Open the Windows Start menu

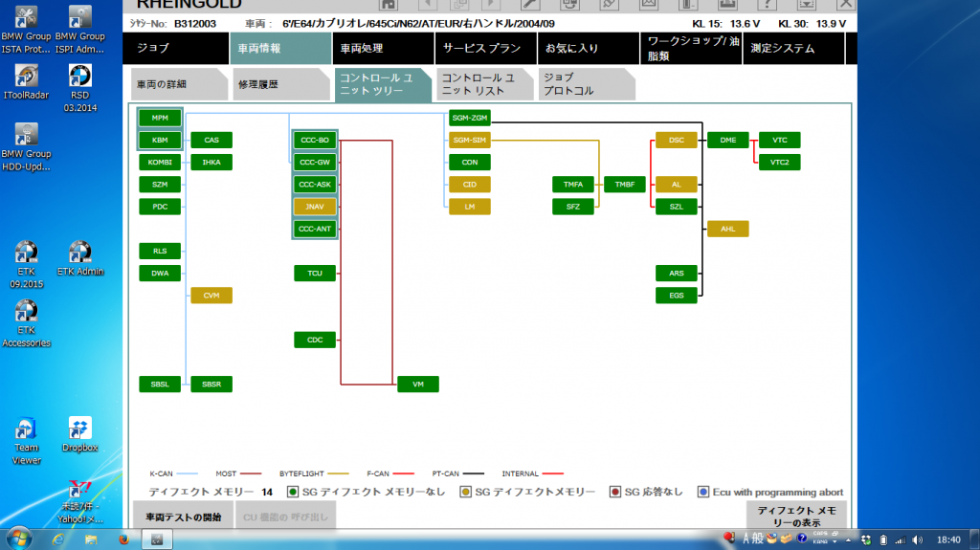pyautogui.click(x=18, y=539)
